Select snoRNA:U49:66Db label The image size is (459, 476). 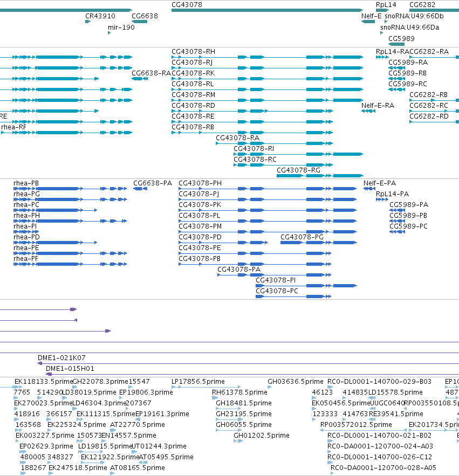point(414,16)
